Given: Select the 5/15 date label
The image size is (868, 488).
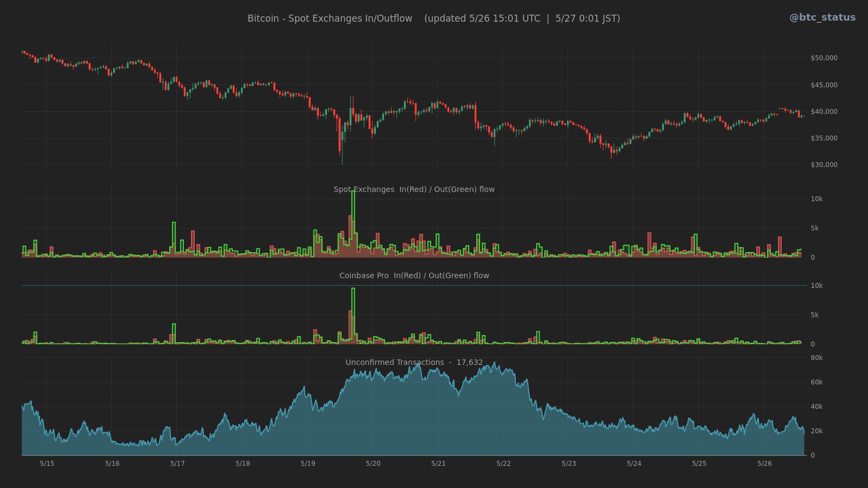Looking at the screenshot, I should (x=47, y=464).
